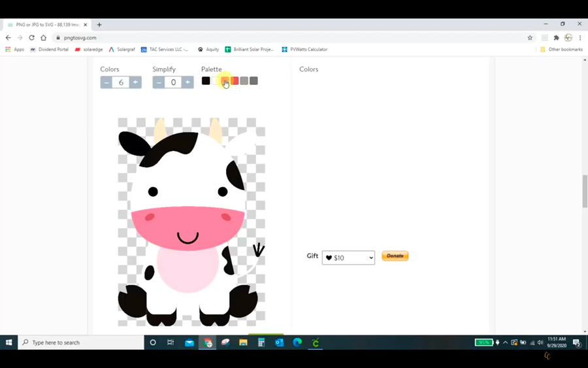Open a new browser tab
588x368 pixels.
pyautogui.click(x=99, y=25)
